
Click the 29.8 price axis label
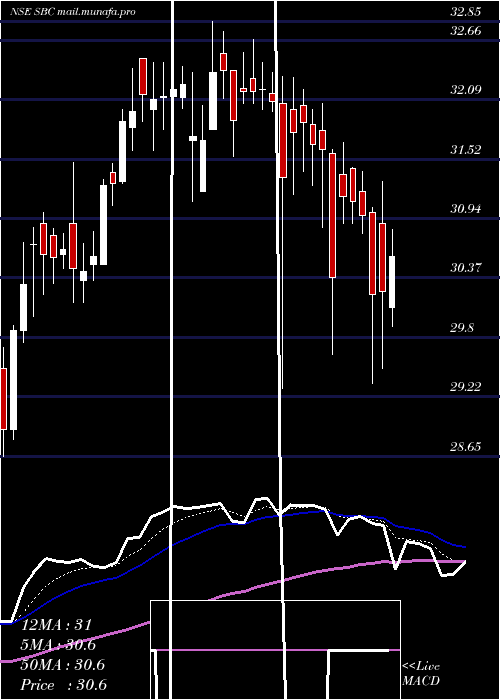pyautogui.click(x=462, y=328)
